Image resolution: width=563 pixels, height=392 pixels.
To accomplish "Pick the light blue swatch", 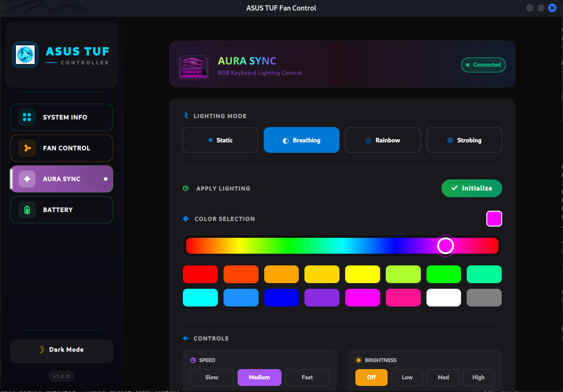I will [x=241, y=298].
